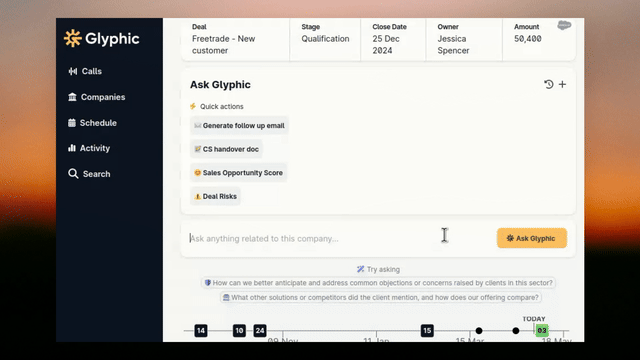Click the close date 25 Dec 2024

(x=386, y=44)
